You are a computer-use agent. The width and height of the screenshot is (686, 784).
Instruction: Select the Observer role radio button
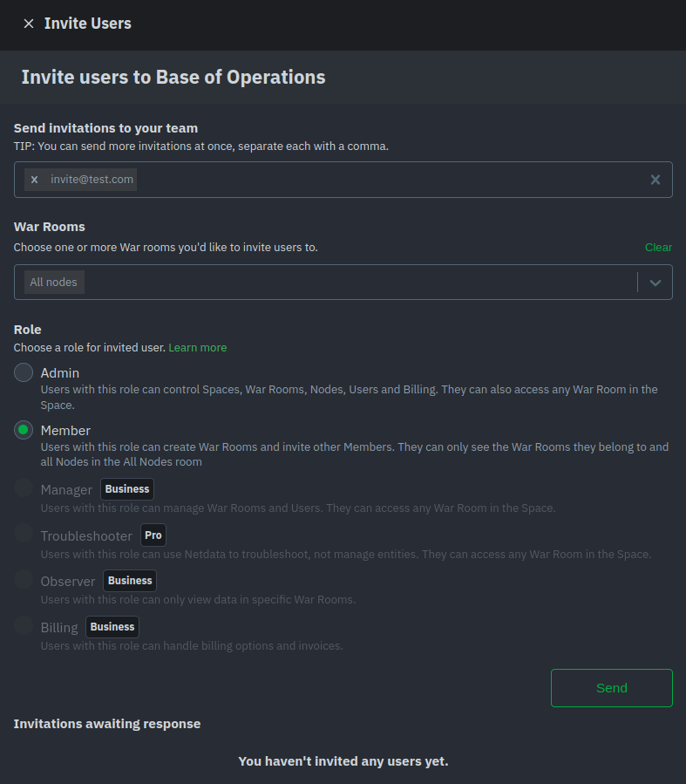pos(24,579)
